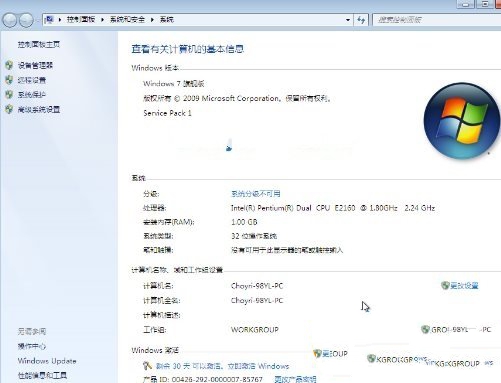Open the 系统分级不可用 rating link
The image size is (501, 383).
click(x=256, y=194)
